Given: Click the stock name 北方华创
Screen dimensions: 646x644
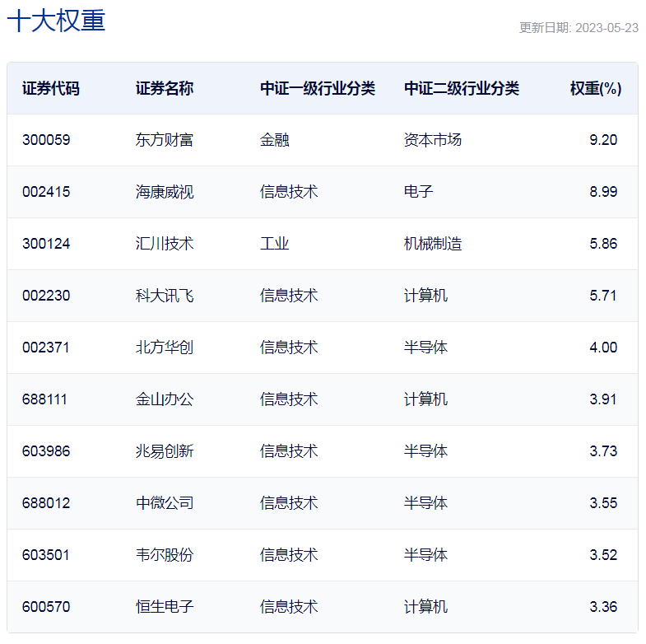Looking at the screenshot, I should coord(165,348).
